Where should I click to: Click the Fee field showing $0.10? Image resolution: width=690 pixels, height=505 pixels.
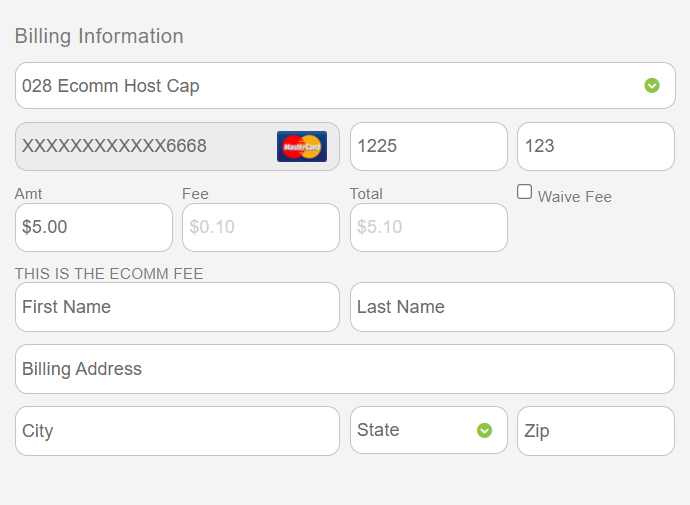(x=260, y=227)
